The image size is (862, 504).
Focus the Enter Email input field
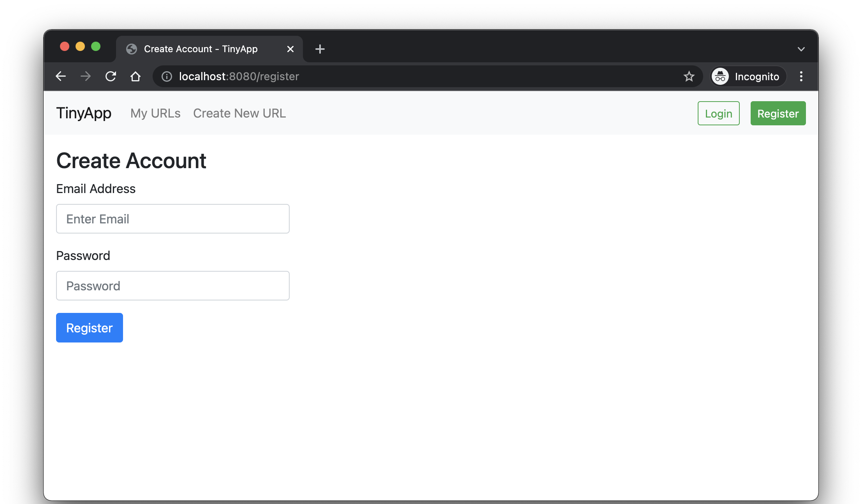[172, 219]
